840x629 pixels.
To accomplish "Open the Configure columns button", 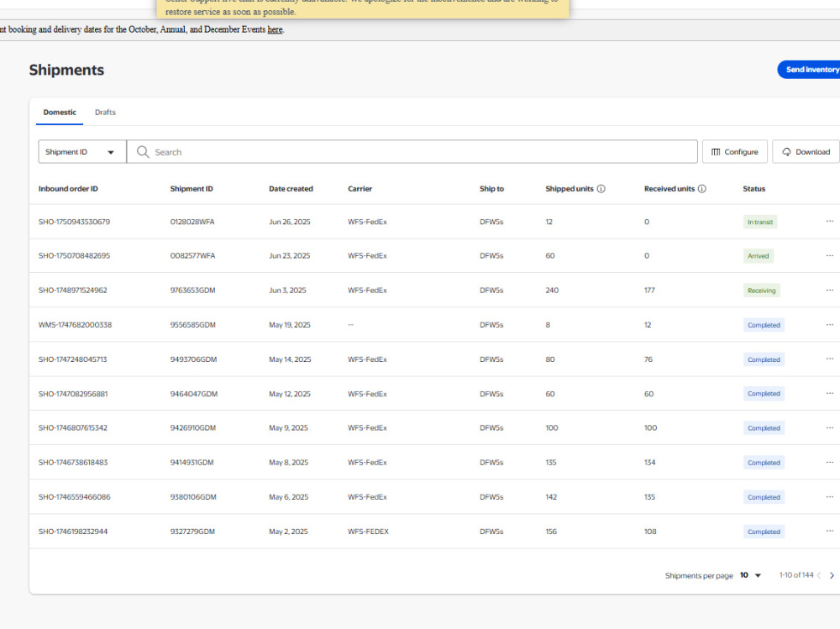I will click(x=734, y=152).
